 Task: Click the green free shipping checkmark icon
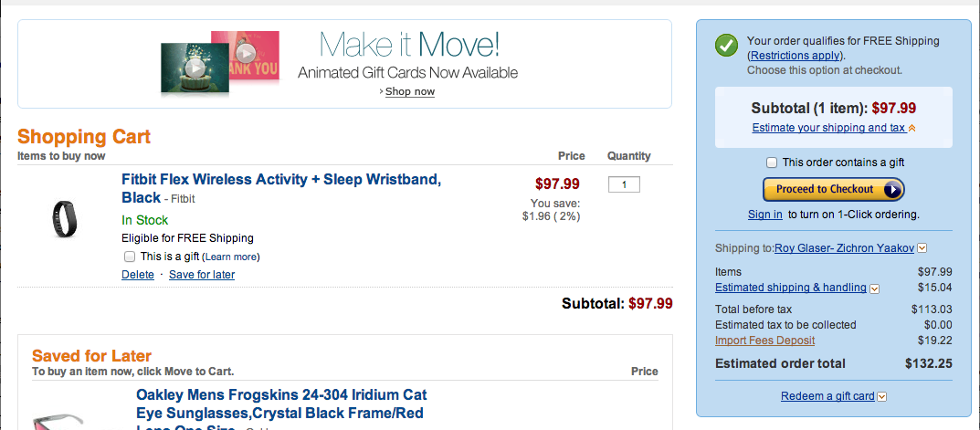click(x=727, y=45)
